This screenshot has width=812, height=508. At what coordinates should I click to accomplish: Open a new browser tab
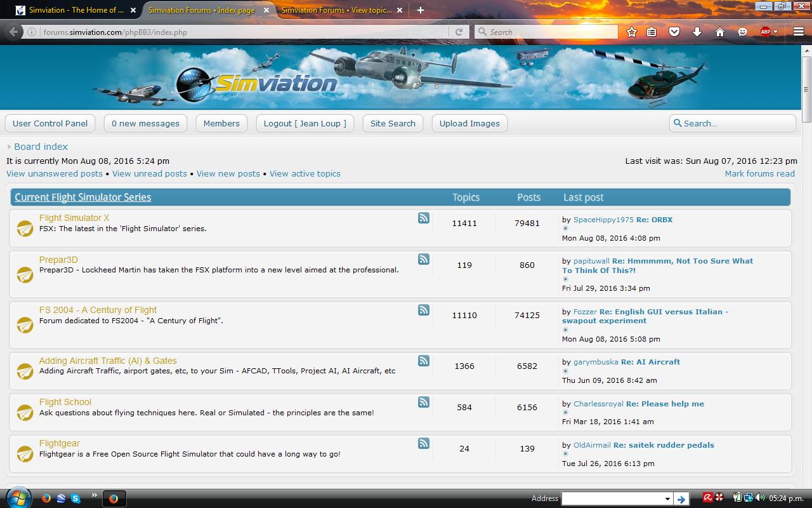click(420, 10)
